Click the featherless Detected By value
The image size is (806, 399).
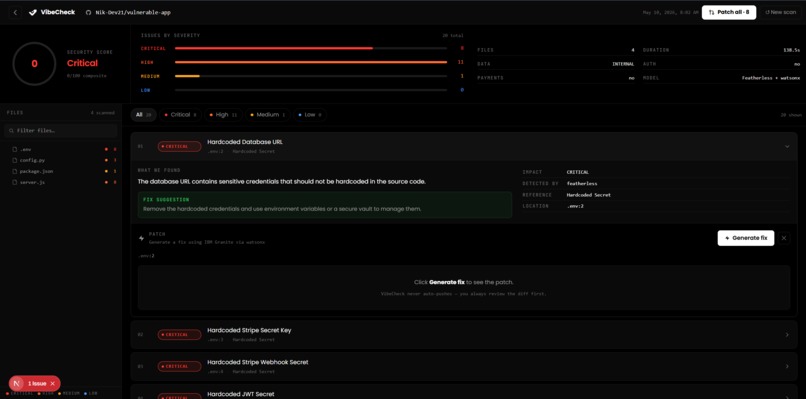click(x=581, y=183)
